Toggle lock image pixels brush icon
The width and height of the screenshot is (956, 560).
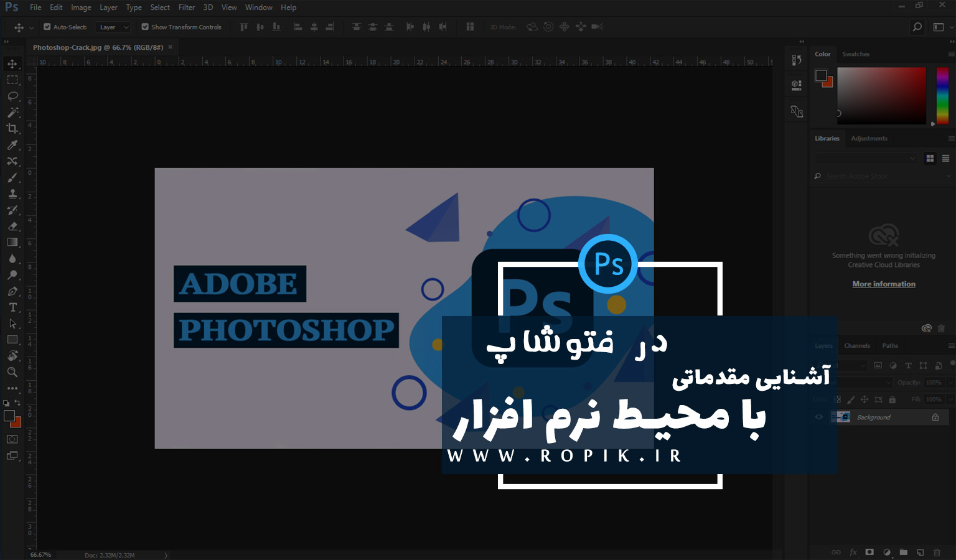pos(851,399)
